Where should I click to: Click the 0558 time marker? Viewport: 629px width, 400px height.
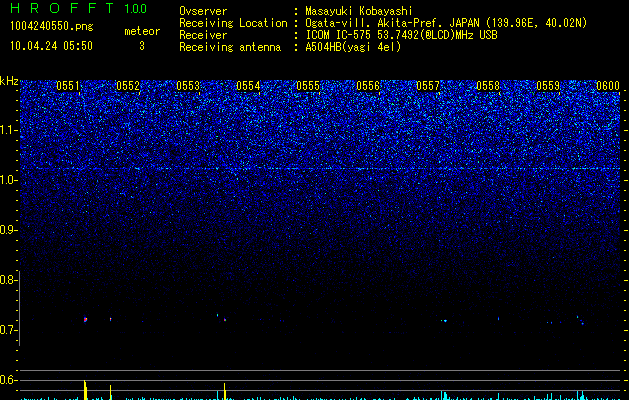click(488, 86)
